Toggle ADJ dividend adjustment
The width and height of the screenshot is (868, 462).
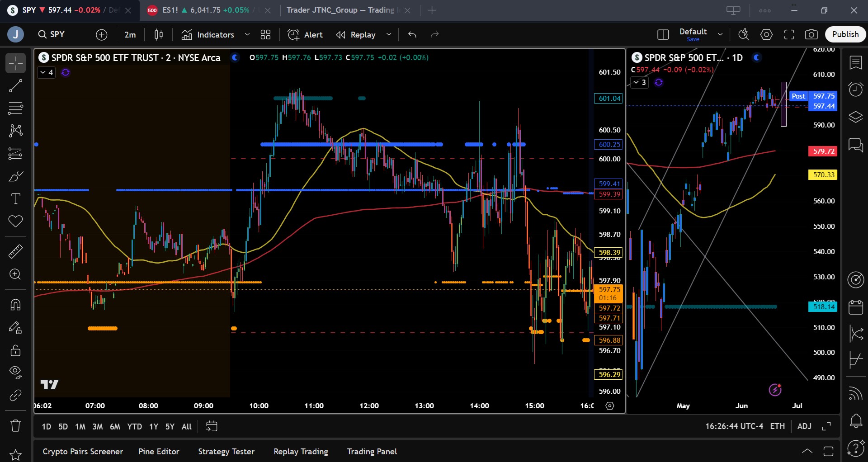point(804,426)
